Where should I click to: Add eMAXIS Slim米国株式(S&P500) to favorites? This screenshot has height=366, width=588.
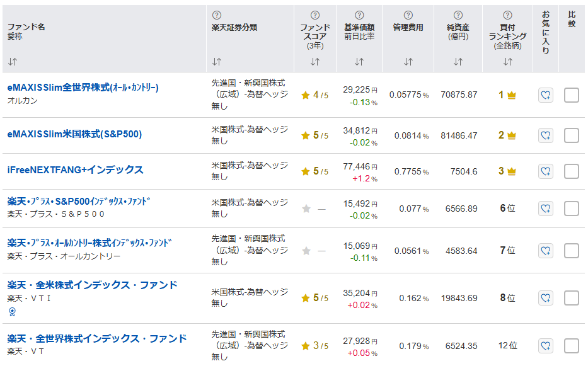coord(546,135)
